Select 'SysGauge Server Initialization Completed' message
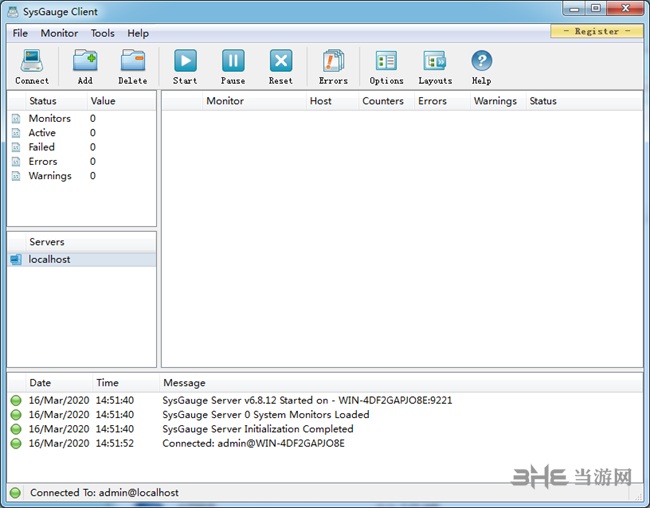Screen dimensions: 650x508 [x=258, y=429]
